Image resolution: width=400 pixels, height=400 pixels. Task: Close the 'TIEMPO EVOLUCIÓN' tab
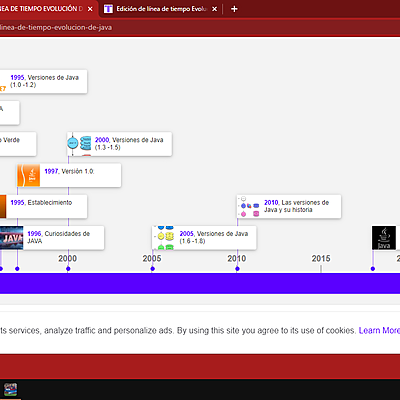pyautogui.click(x=90, y=9)
